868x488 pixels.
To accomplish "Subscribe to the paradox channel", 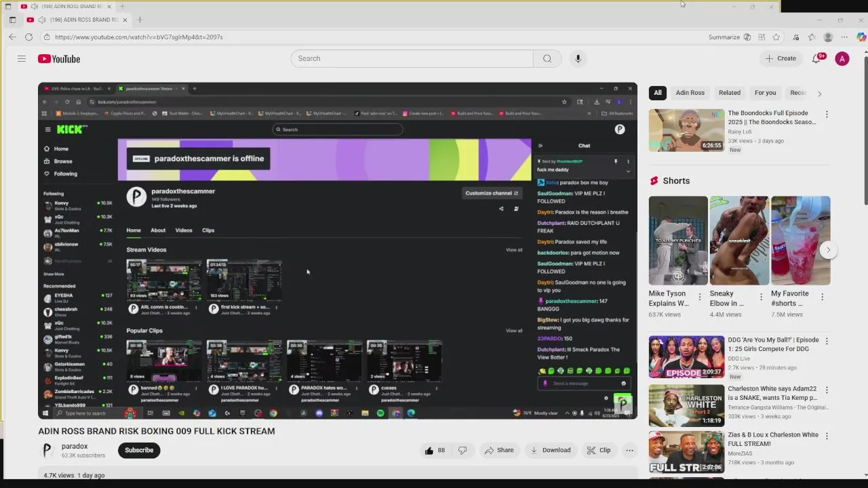I will tap(139, 450).
